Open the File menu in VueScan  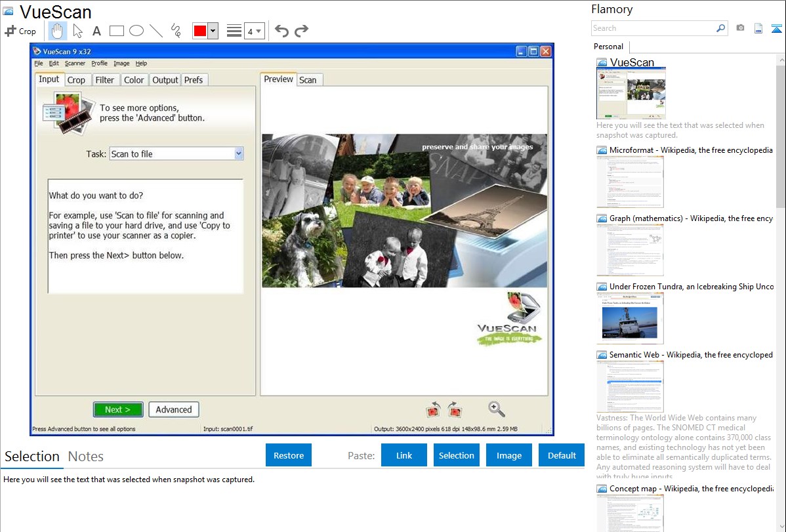coord(39,63)
